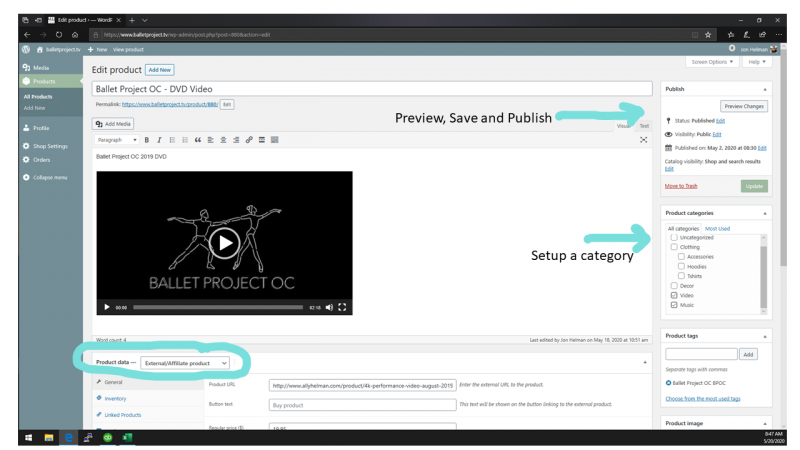The image size is (800, 450).
Task: Select the All categories tab
Action: 683,229
